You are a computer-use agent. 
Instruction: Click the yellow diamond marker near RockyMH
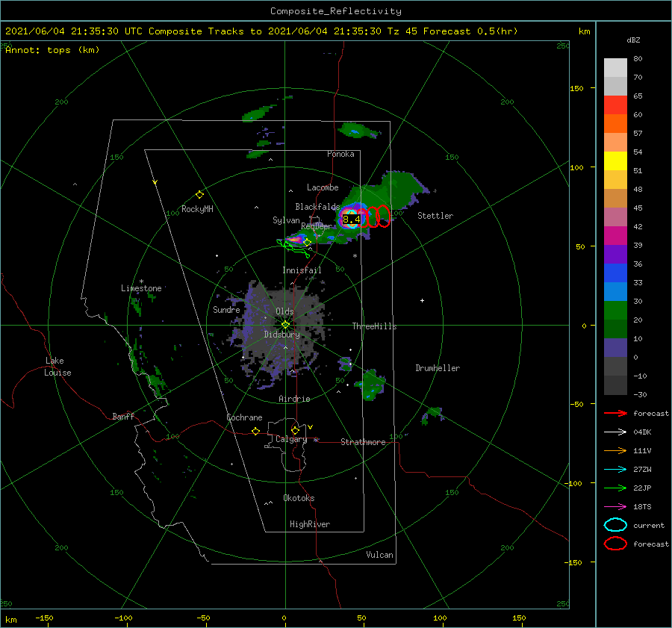(199, 195)
